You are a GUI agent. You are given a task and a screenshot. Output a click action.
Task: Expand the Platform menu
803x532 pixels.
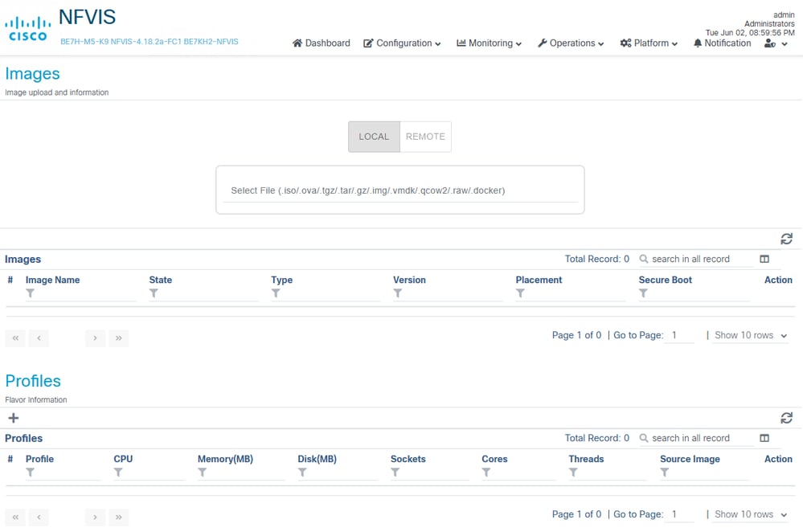pyautogui.click(x=649, y=43)
